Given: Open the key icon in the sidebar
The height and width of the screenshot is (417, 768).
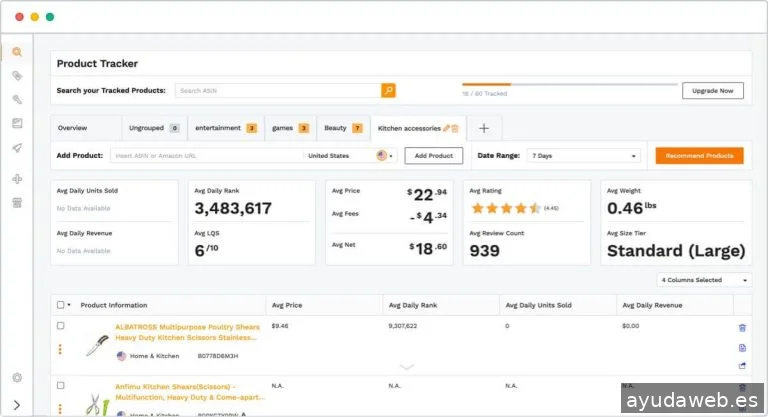Looking at the screenshot, I should tap(17, 100).
